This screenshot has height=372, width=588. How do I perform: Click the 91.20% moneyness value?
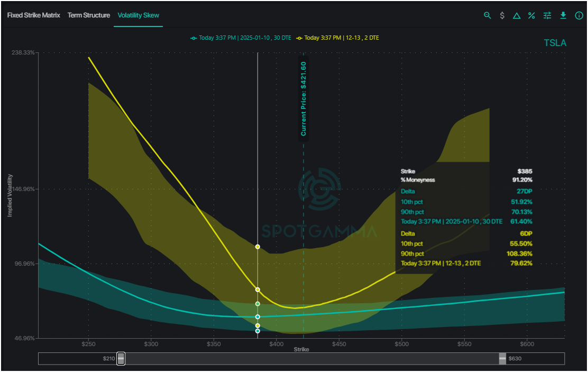[522, 180]
